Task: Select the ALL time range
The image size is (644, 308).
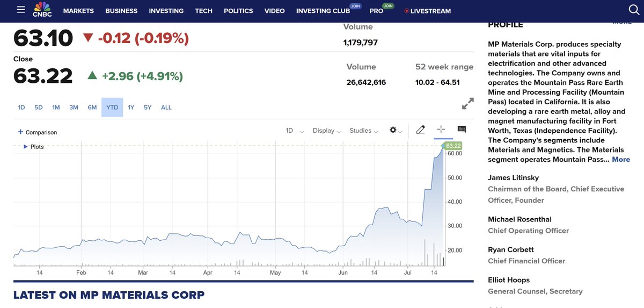Action: (x=166, y=108)
